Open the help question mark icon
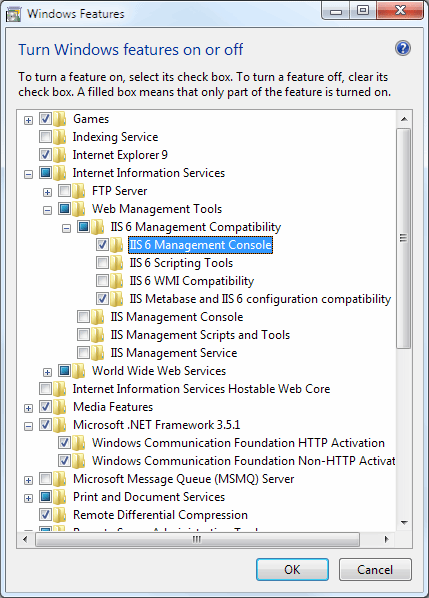 click(x=403, y=48)
